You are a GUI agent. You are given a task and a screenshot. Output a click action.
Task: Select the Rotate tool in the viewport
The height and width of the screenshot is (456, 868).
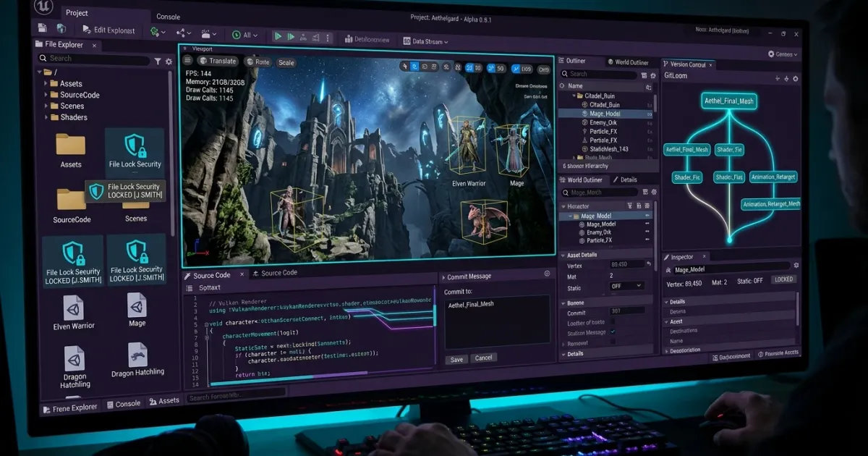(x=257, y=62)
